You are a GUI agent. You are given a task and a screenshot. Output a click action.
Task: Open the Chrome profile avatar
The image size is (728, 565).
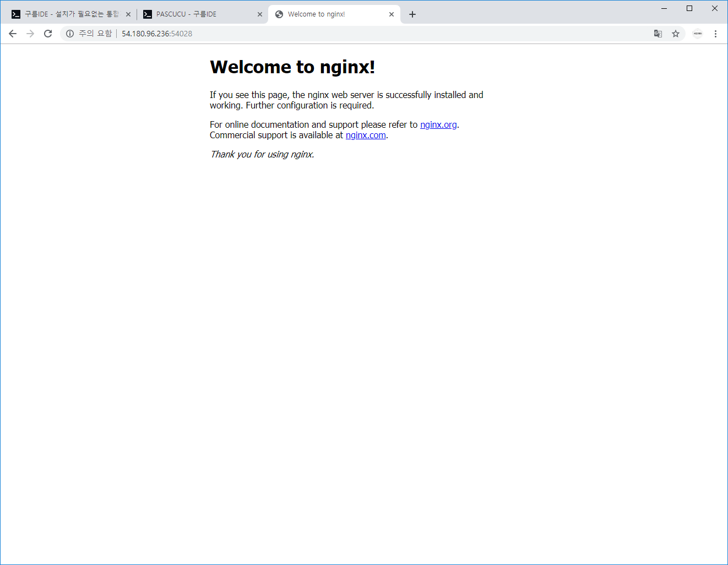pos(698,34)
